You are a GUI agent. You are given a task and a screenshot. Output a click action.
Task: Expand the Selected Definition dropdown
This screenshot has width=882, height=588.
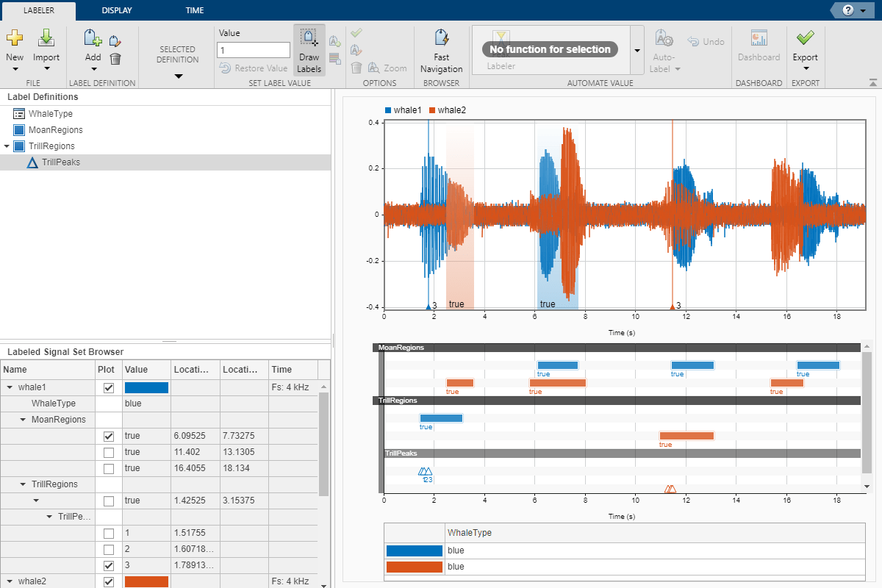click(178, 76)
